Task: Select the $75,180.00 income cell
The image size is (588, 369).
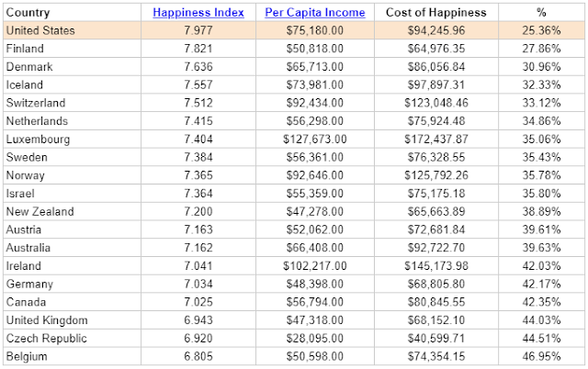Action: pos(315,30)
